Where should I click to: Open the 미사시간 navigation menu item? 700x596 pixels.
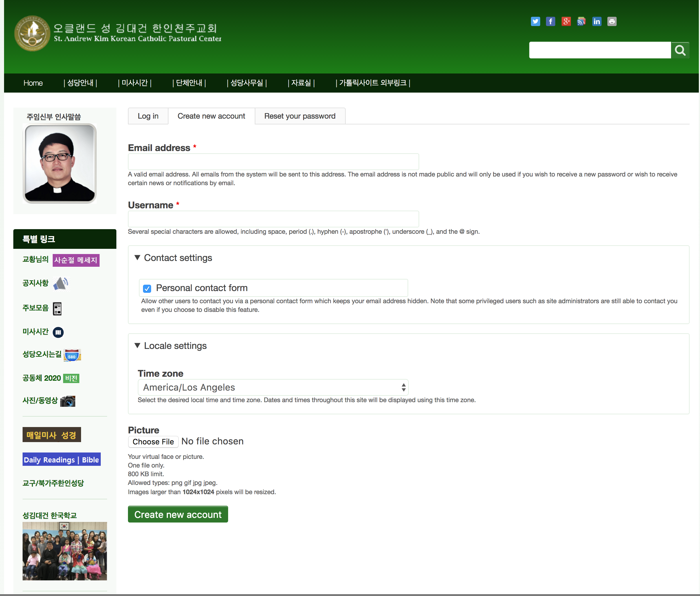point(135,83)
